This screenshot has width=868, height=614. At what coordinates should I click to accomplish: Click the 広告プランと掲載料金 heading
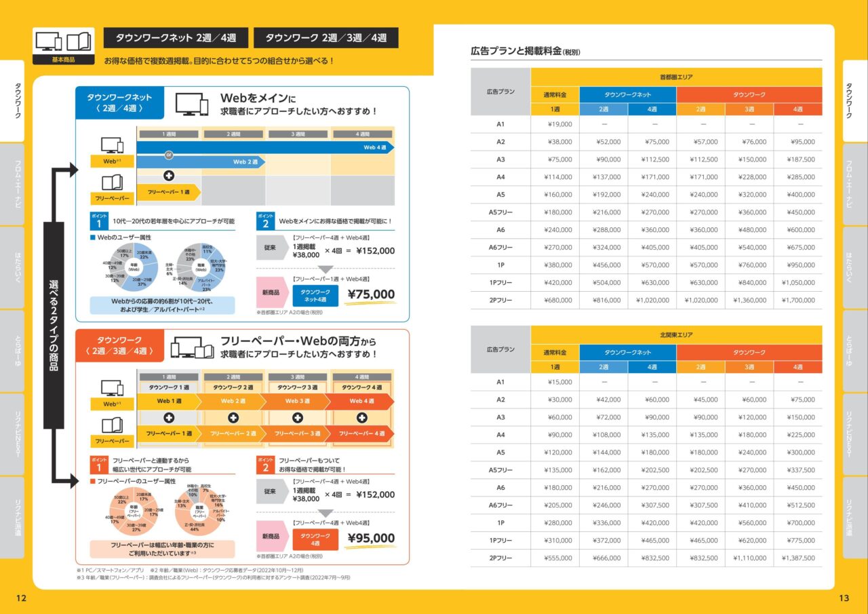[526, 51]
